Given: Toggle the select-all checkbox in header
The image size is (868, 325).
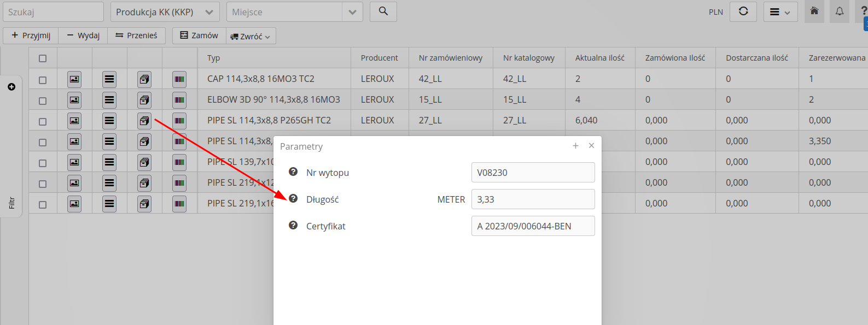Looking at the screenshot, I should coord(43,58).
